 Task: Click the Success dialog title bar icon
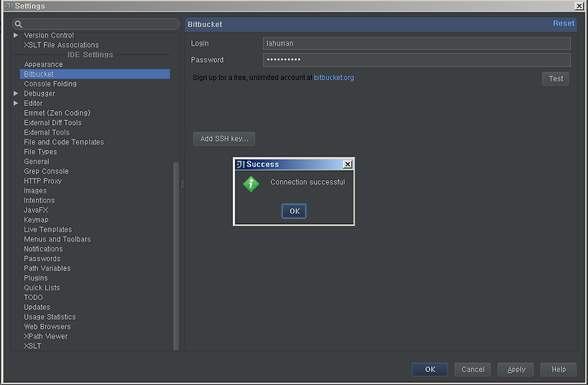pos(240,164)
